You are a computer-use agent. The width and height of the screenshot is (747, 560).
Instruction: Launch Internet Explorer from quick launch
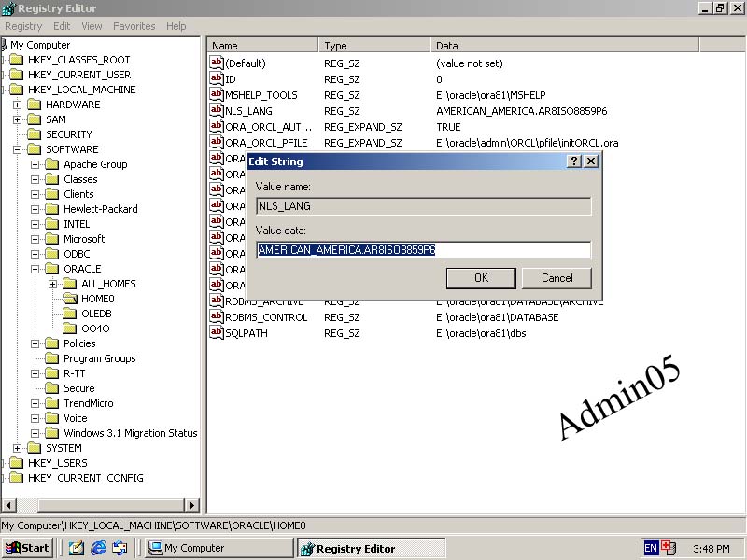[98, 548]
